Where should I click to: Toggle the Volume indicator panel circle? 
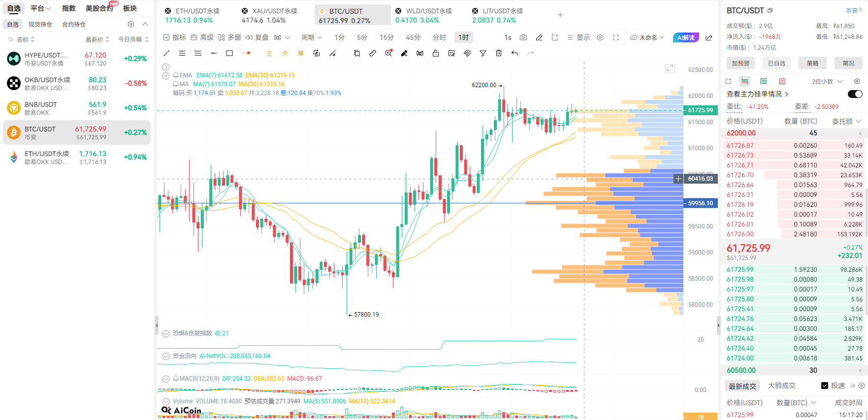pos(166,401)
